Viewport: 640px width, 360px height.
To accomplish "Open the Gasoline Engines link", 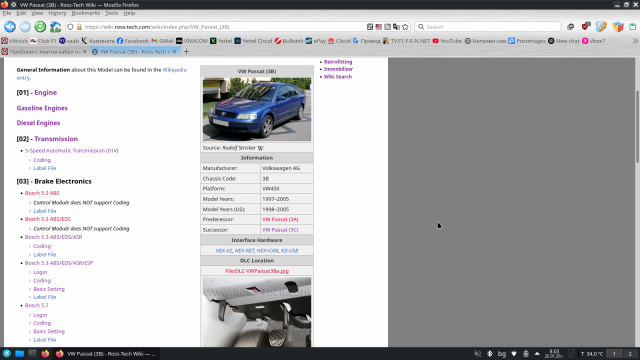I will pos(42,108).
